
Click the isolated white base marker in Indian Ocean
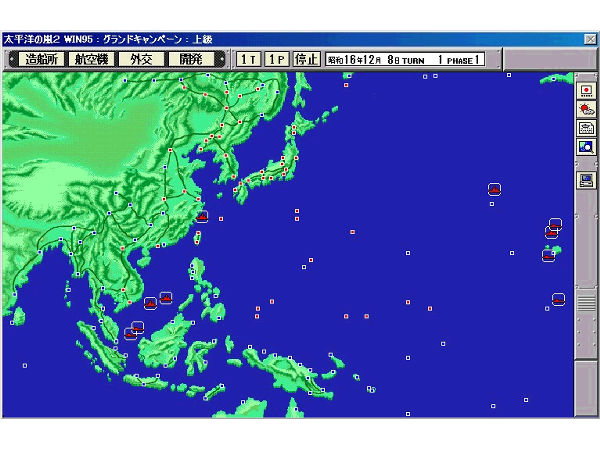pos(25,365)
